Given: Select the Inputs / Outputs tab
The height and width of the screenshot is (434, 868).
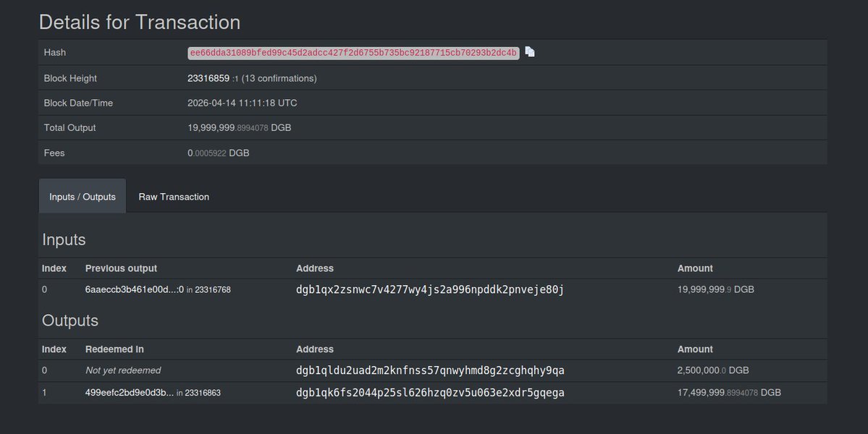Looking at the screenshot, I should [x=83, y=197].
